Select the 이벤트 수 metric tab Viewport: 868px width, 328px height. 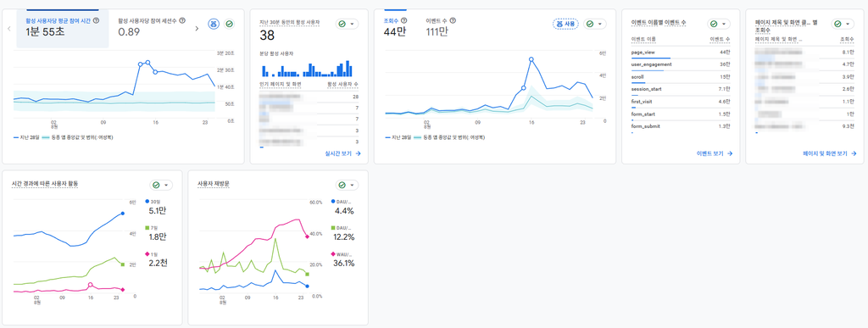(x=441, y=28)
